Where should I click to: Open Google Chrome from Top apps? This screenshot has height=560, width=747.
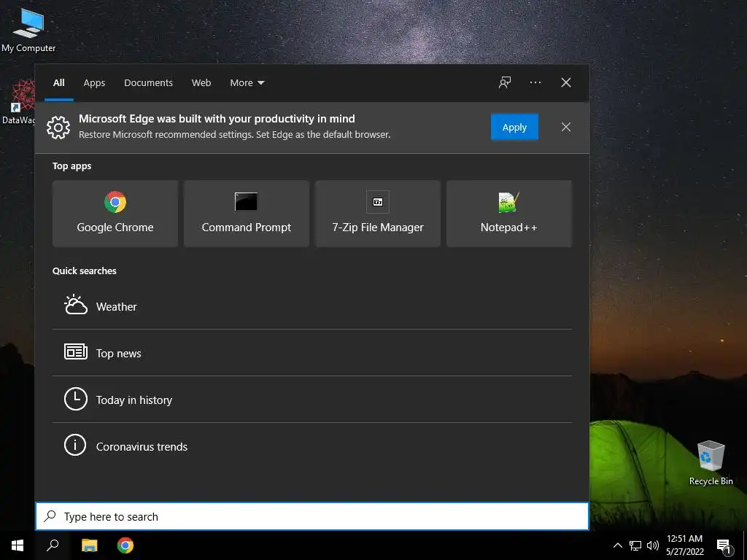pos(115,214)
